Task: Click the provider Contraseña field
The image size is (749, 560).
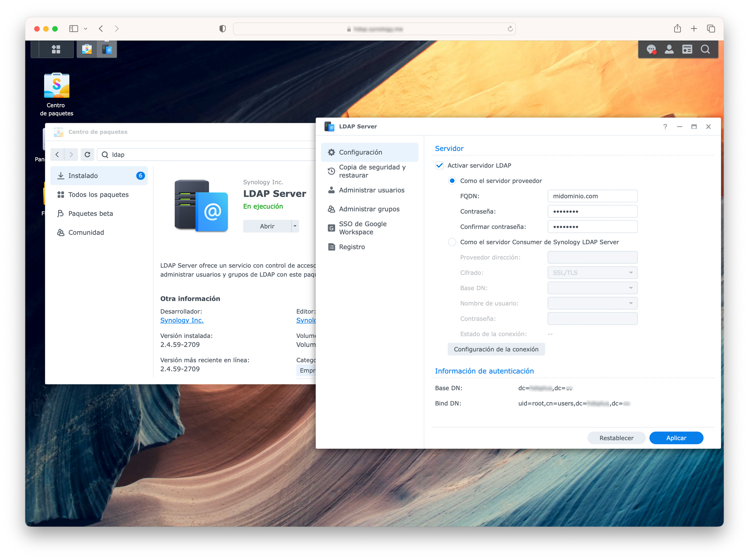Action: tap(592, 211)
